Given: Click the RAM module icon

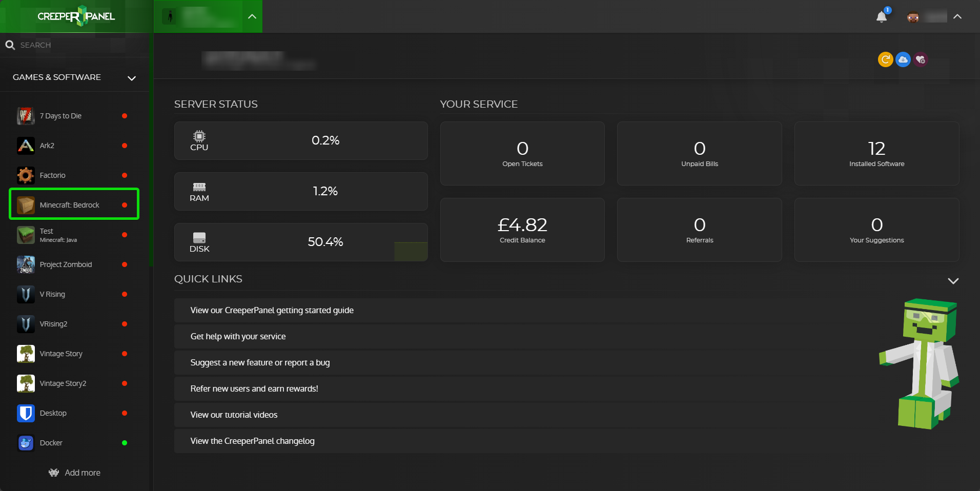Looking at the screenshot, I should (199, 187).
